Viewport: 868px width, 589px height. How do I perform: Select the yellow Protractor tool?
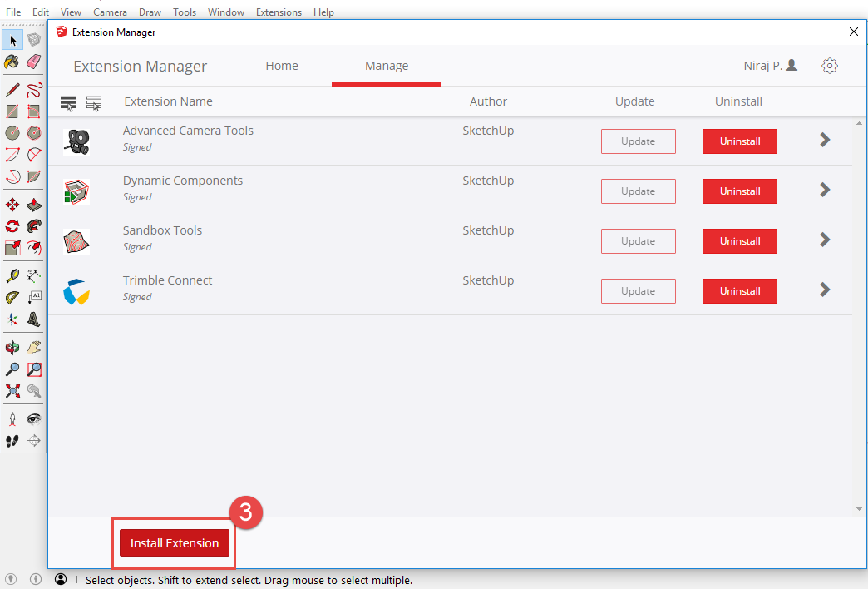coord(12,298)
